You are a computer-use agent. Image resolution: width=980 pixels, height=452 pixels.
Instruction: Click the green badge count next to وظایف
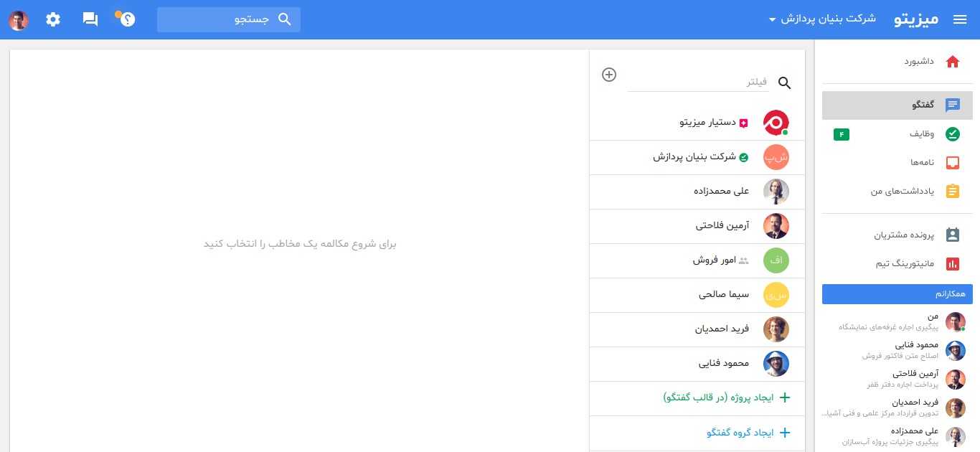(842, 134)
